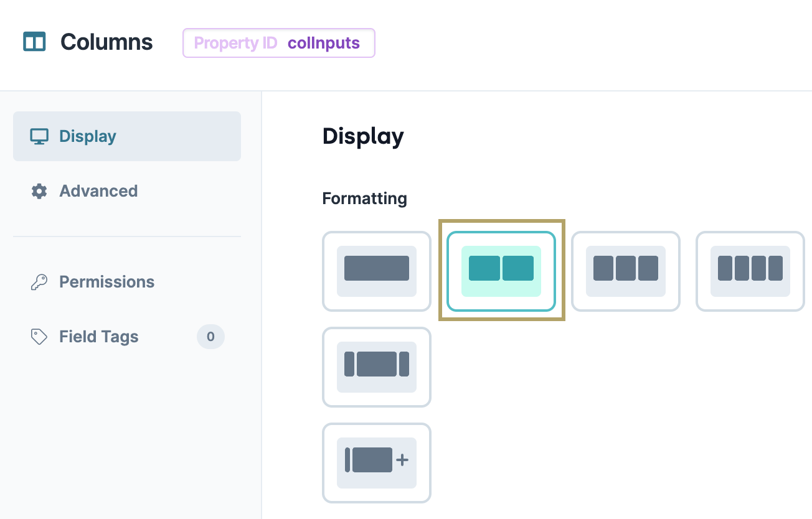The image size is (812, 519).
Task: Select the custom column layout with plus
Action: (377, 463)
